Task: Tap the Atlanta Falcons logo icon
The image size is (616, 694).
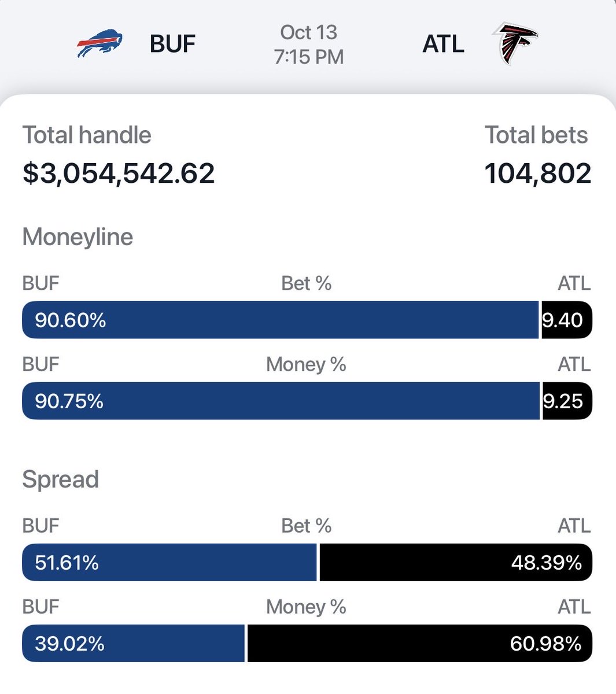Action: (515, 44)
